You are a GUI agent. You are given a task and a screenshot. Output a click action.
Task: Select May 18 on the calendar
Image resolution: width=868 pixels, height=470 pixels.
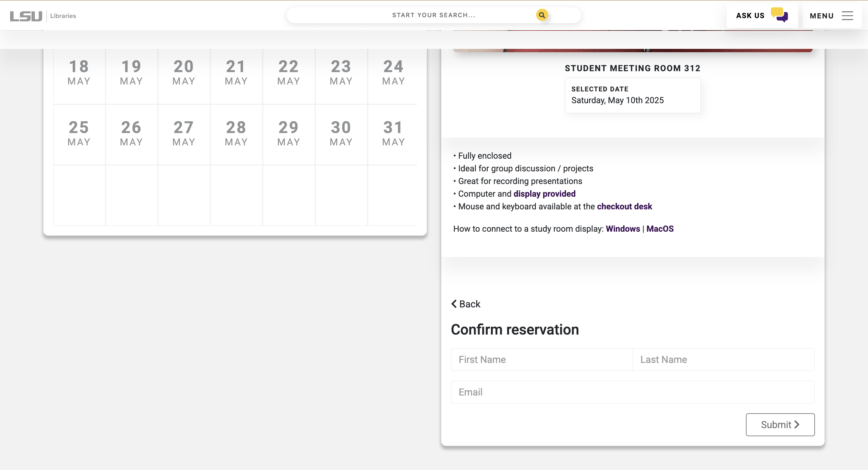(79, 72)
